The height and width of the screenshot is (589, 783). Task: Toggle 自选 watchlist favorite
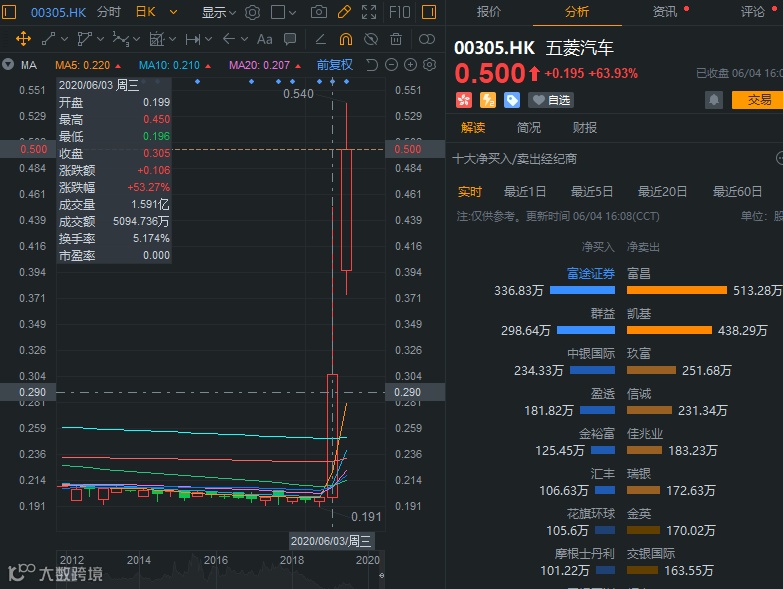pos(551,100)
